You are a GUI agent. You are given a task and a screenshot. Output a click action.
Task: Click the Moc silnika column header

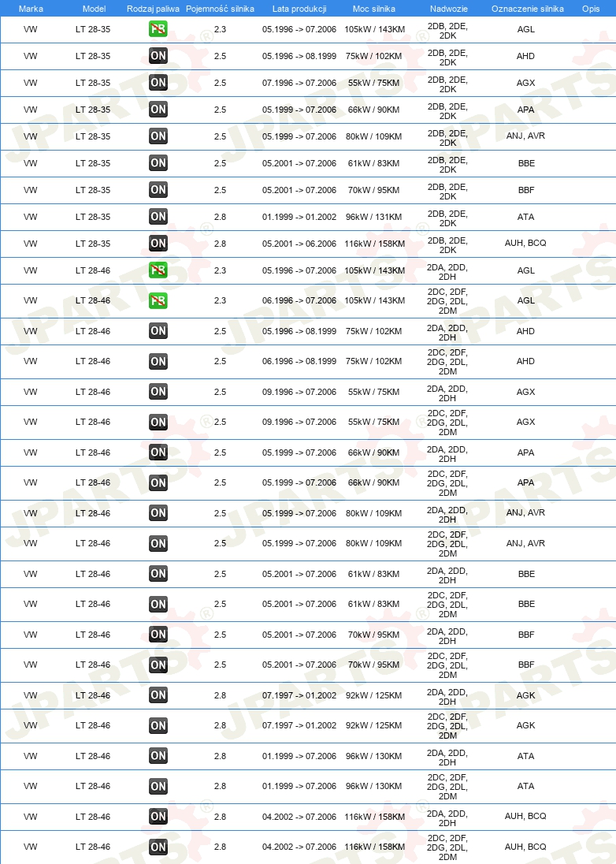(374, 9)
